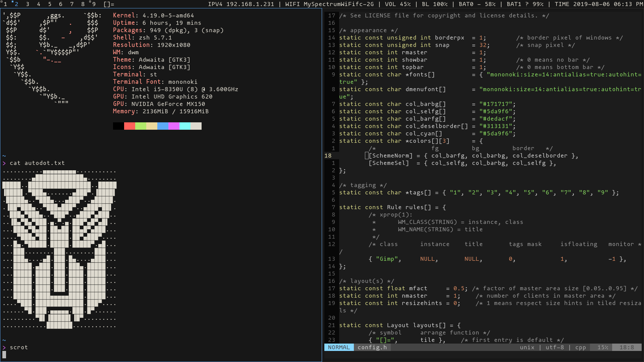This screenshot has height=362, width=644.
Task: Click the config.h filename in statusline
Action: (372, 347)
